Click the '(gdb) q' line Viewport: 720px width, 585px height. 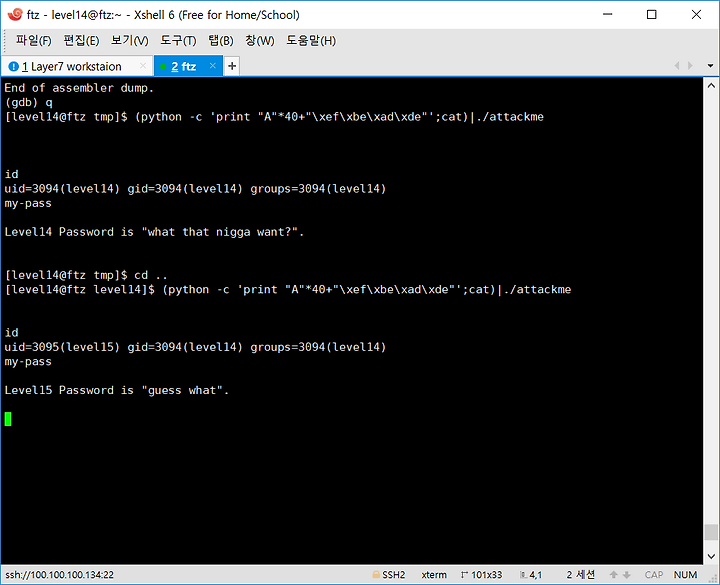tap(28, 102)
